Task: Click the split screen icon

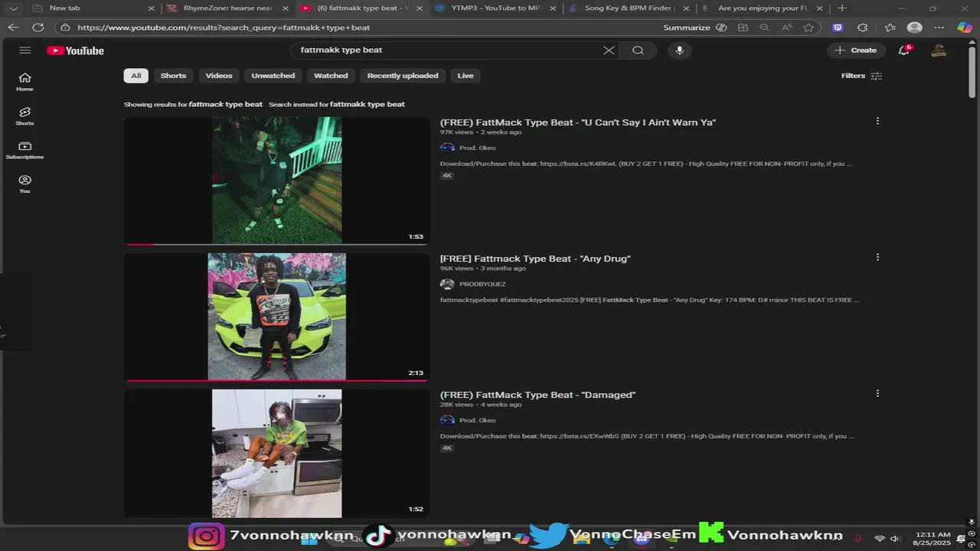Action: pyautogui.click(x=743, y=28)
